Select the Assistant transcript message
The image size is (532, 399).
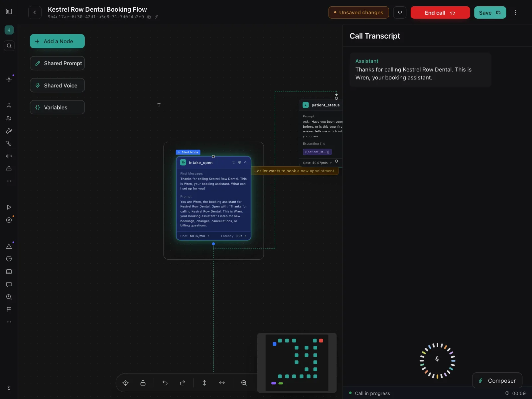420,70
